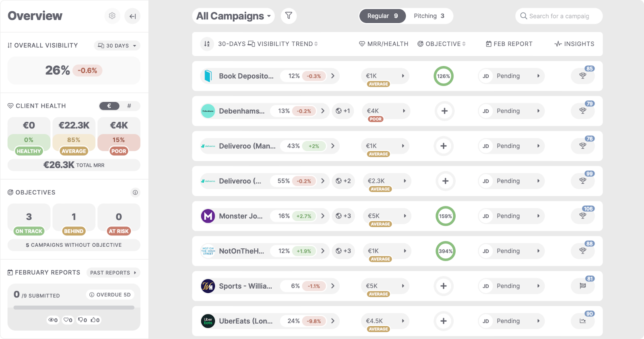Open UberEats insights chart icon
The image size is (644, 339).
pos(583,321)
